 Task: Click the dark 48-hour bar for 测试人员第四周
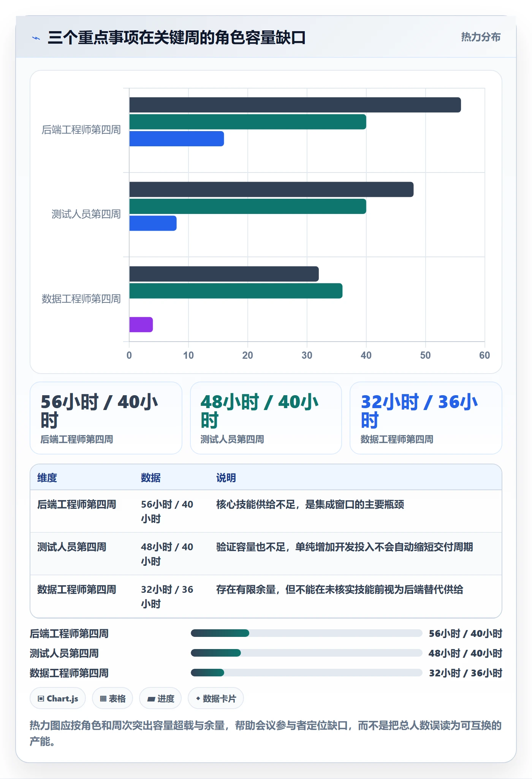[271, 190]
